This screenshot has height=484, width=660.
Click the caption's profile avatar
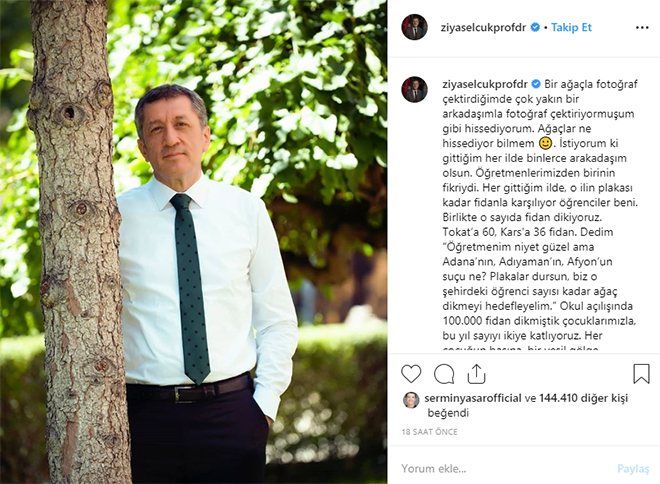coord(415,89)
